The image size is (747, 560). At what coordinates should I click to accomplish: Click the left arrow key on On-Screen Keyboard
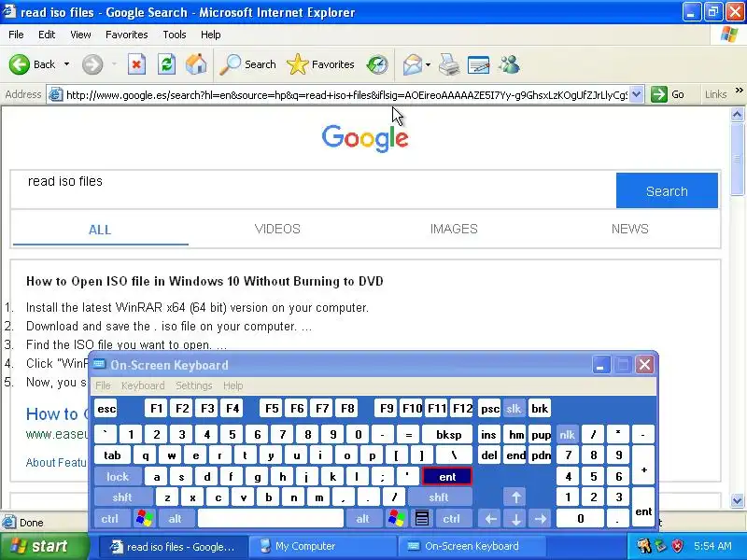coord(491,519)
